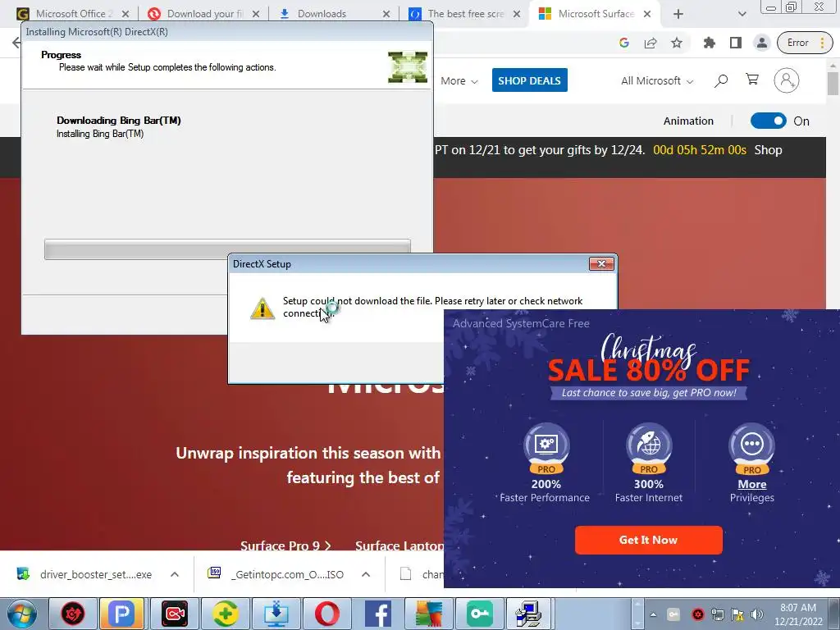
Task: Expand the More navigation menu
Action: pyautogui.click(x=459, y=81)
